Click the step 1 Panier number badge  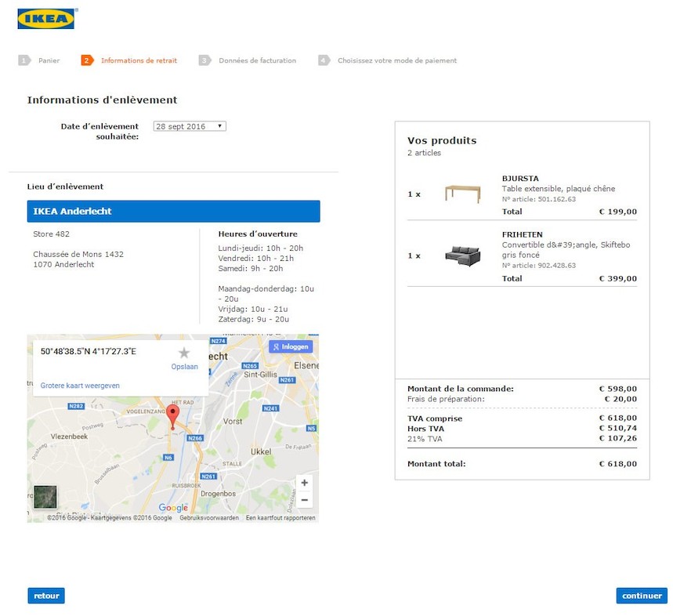pyautogui.click(x=24, y=60)
